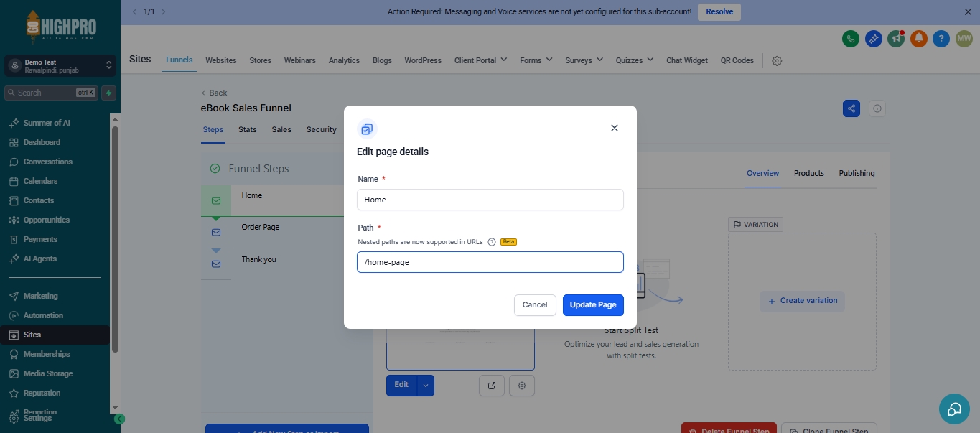Open the chat support bubble icon
The image size is (980, 433).
coord(954,409)
